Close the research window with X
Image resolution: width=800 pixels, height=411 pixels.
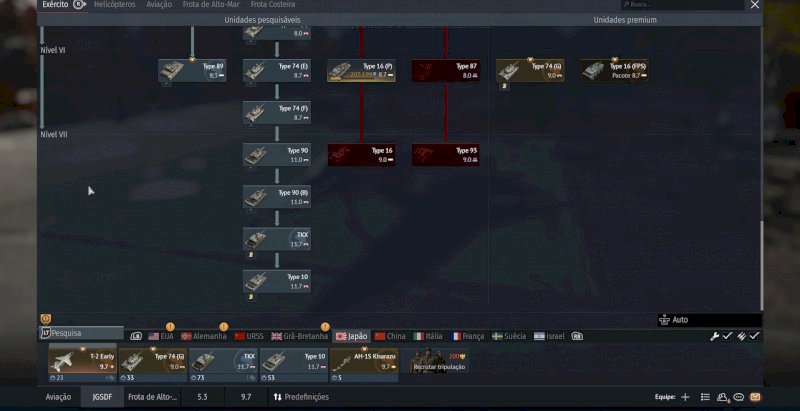coord(755,5)
